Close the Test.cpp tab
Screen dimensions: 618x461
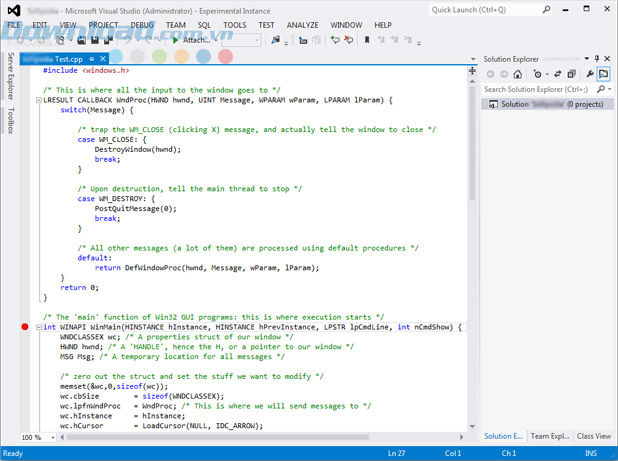[103, 59]
